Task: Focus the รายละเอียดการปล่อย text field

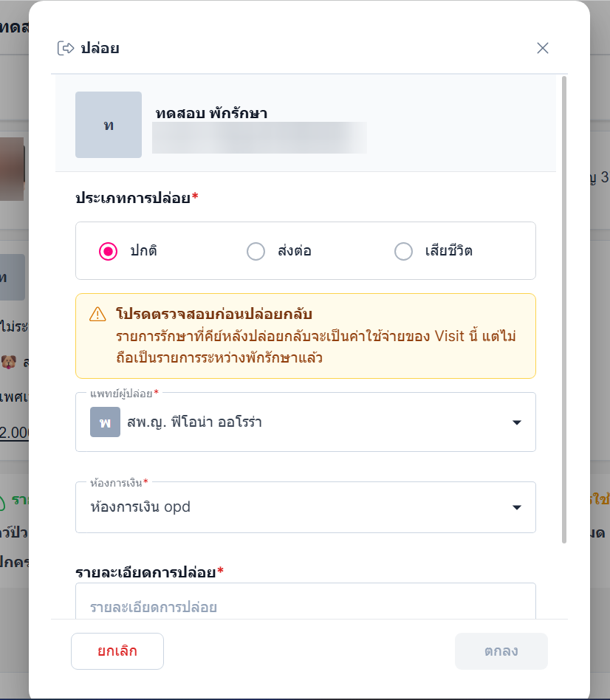Action: pos(306,601)
